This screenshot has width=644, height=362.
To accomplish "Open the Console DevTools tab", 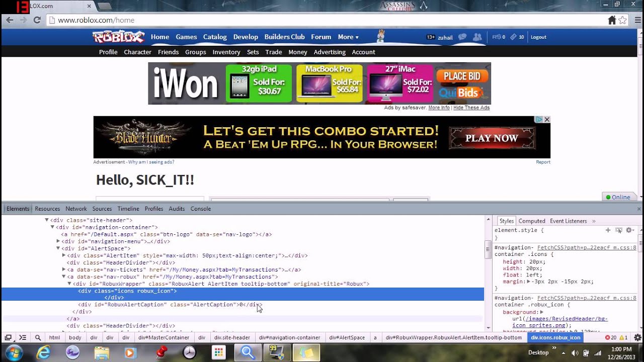I will (x=201, y=209).
